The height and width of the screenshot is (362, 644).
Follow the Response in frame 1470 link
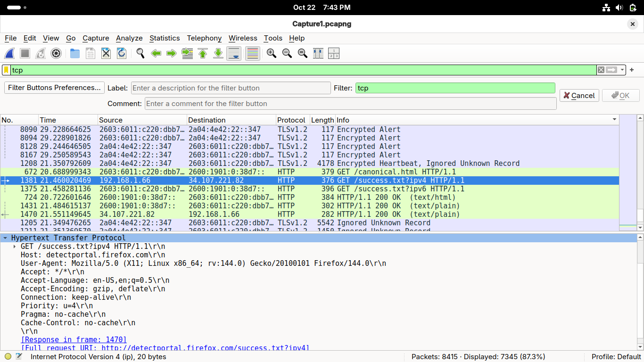[x=74, y=340]
